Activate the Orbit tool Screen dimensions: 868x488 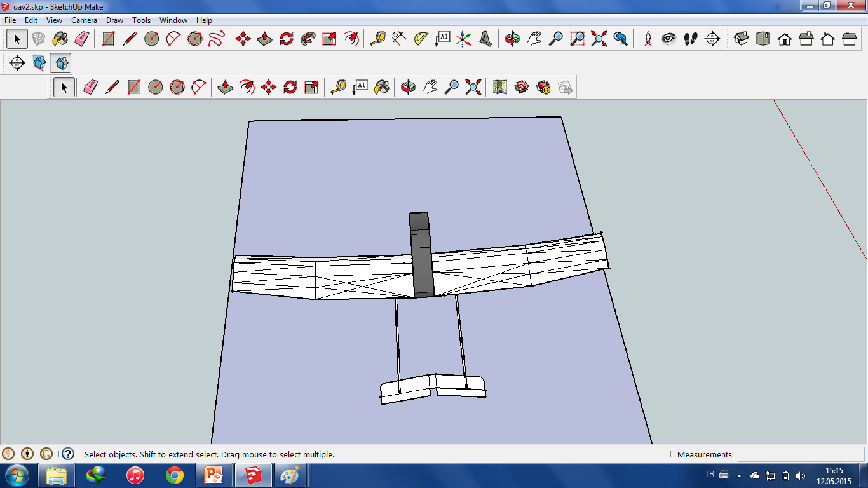(512, 38)
